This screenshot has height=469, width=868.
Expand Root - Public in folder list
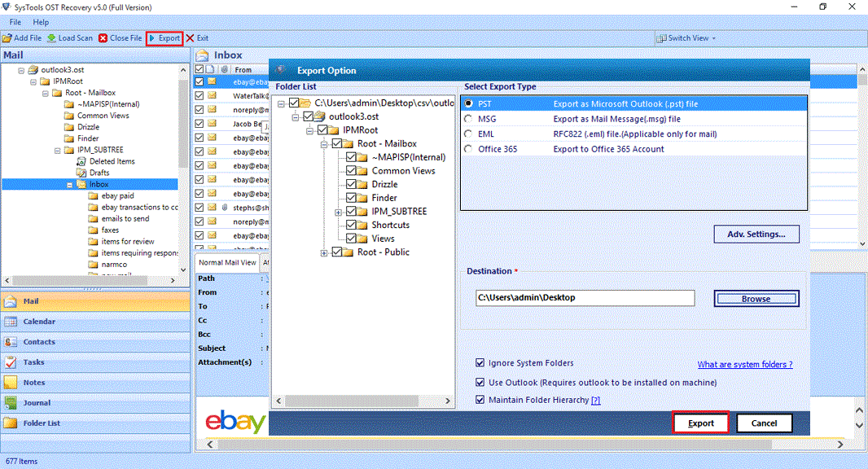pyautogui.click(x=324, y=253)
